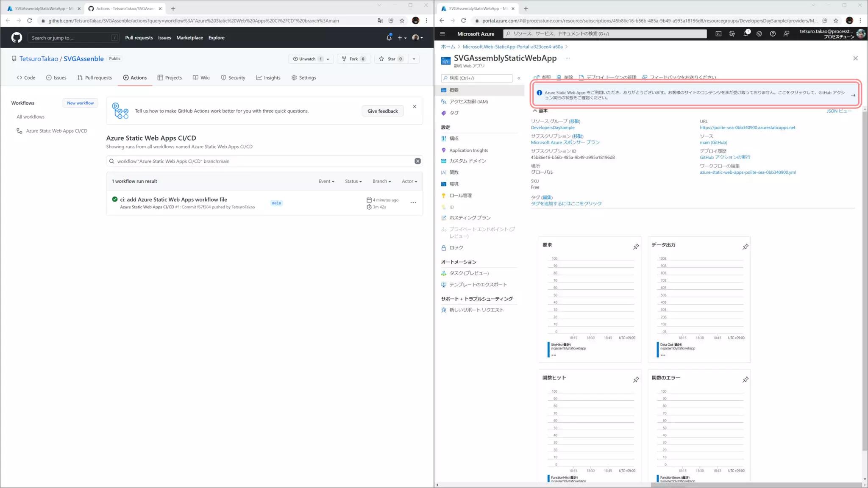Click the Give feedback button

[x=382, y=111]
